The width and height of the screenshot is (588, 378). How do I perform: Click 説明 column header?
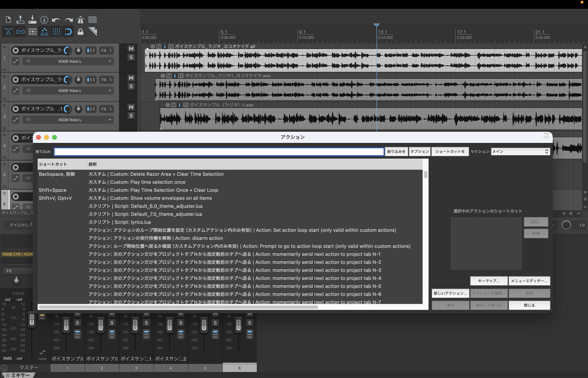pos(255,164)
